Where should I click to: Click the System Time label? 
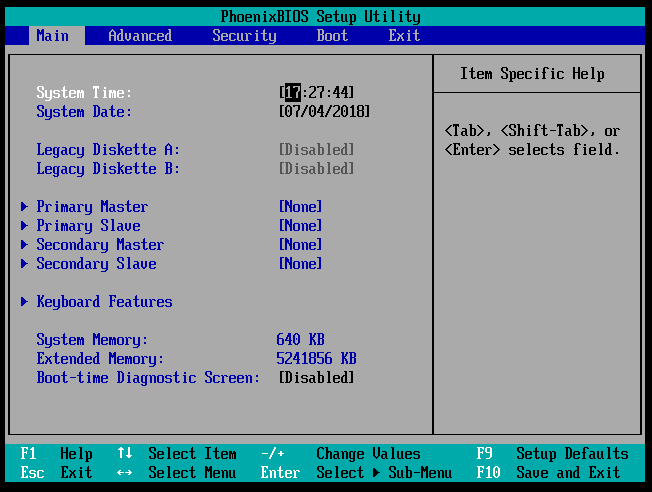coord(84,92)
